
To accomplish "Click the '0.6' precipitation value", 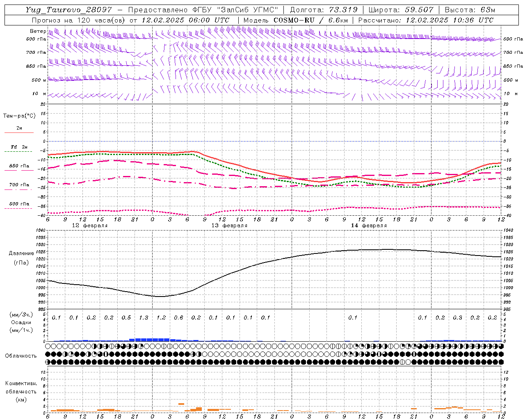I will pyautogui.click(x=178, y=317).
